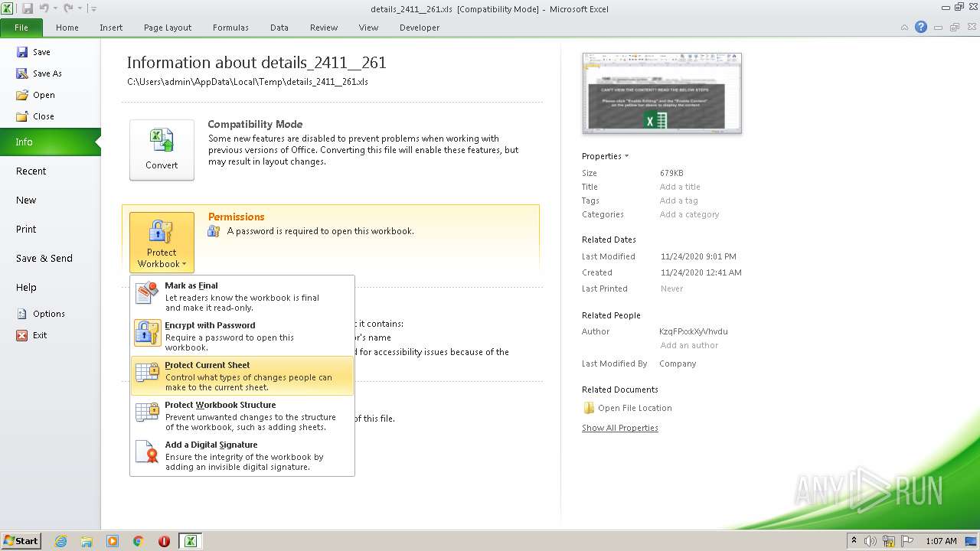Select Protect Workbook Structure option

[x=242, y=416]
